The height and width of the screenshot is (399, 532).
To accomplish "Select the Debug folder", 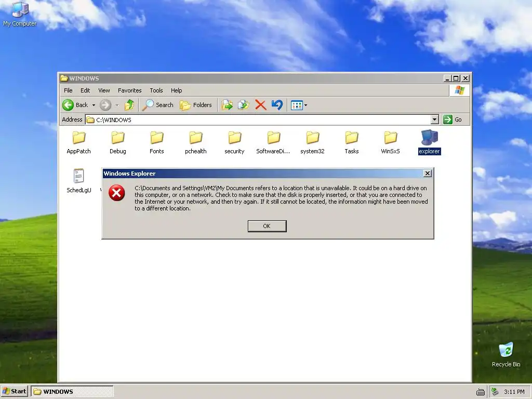I will pyautogui.click(x=118, y=142).
